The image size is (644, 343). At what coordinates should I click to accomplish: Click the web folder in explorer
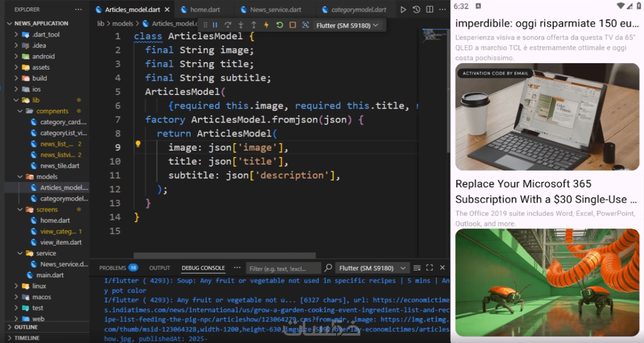tap(38, 319)
